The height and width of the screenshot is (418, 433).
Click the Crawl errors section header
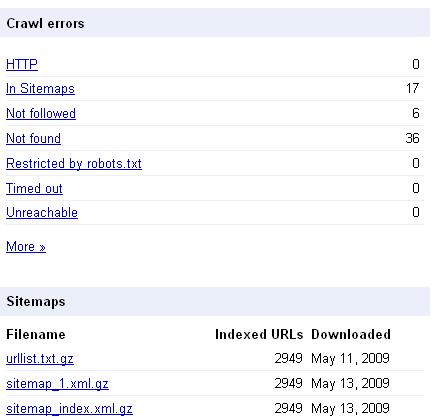tap(45, 24)
